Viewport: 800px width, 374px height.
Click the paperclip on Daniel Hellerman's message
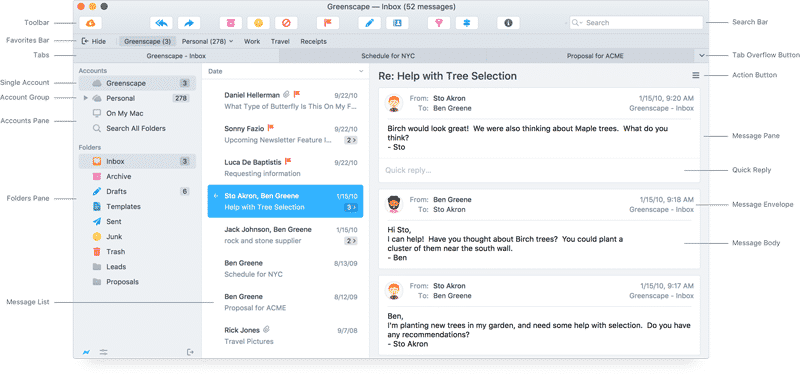tap(287, 94)
